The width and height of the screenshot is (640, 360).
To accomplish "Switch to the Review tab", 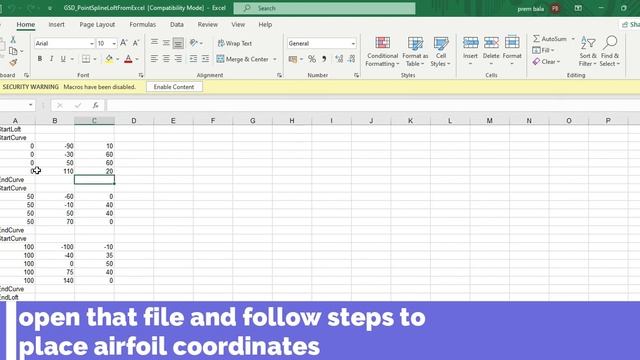I will coord(208,24).
